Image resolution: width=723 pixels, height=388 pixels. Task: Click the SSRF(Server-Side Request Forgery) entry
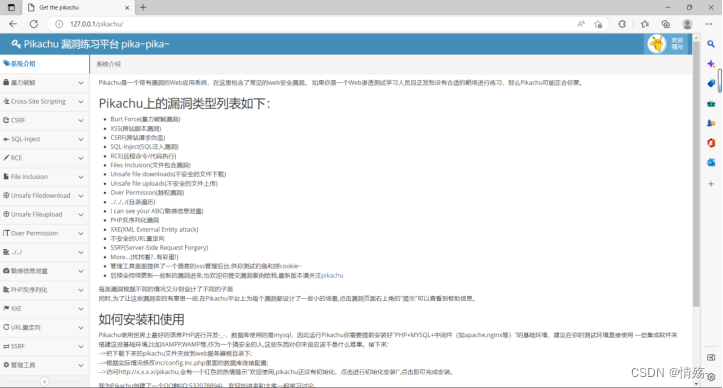159,248
